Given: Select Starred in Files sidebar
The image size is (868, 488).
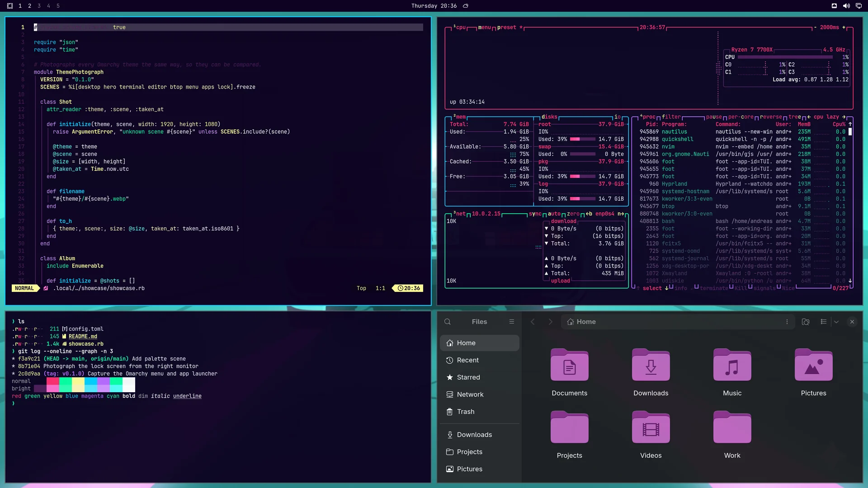Looking at the screenshot, I should pos(479,377).
